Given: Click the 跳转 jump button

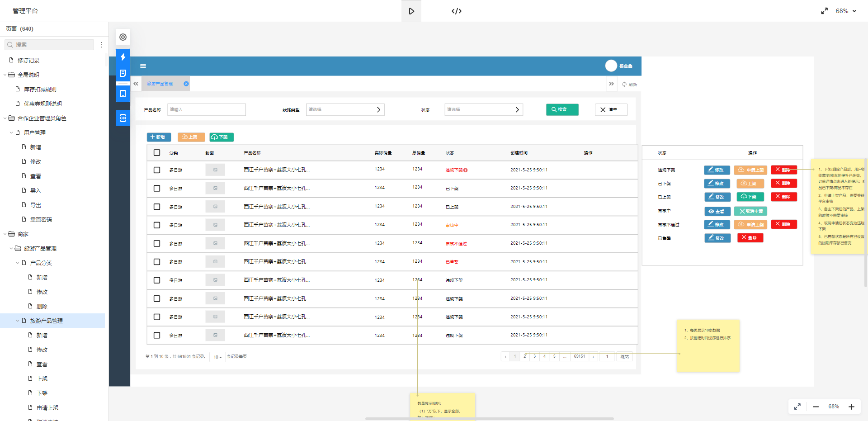Looking at the screenshot, I should pyautogui.click(x=624, y=357).
